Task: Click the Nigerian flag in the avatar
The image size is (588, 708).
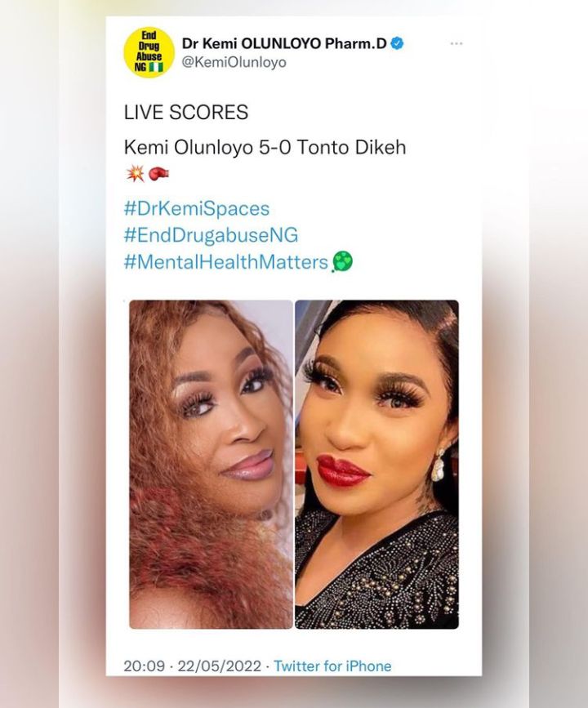Action: click(156, 68)
